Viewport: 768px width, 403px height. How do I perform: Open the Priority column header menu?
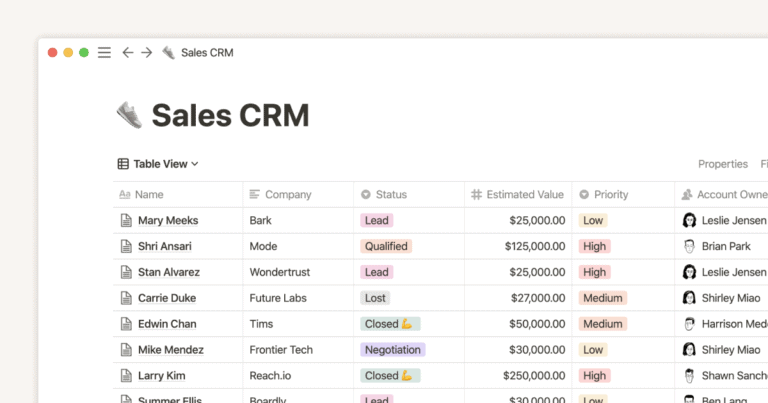(610, 195)
